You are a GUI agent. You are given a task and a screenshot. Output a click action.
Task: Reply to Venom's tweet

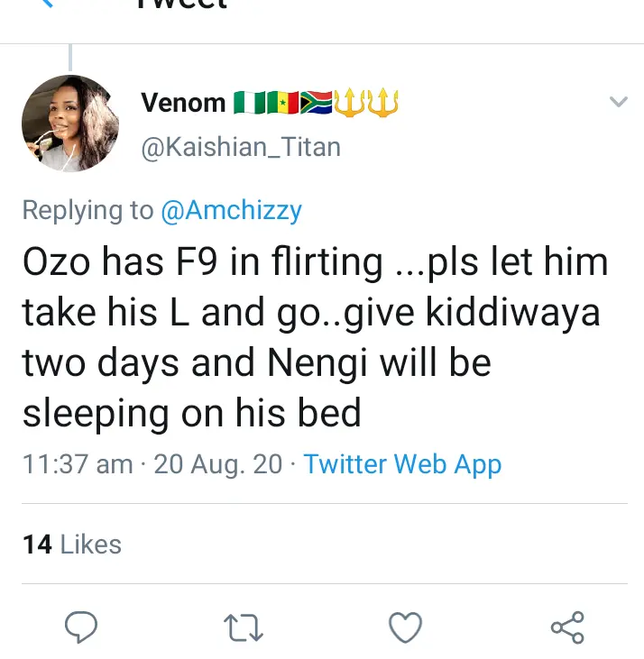pos(82,627)
